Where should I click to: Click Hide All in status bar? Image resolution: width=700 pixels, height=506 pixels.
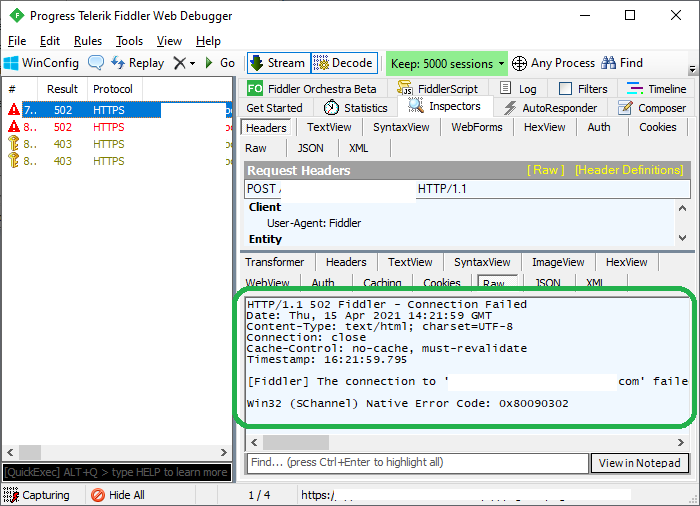(x=118, y=495)
